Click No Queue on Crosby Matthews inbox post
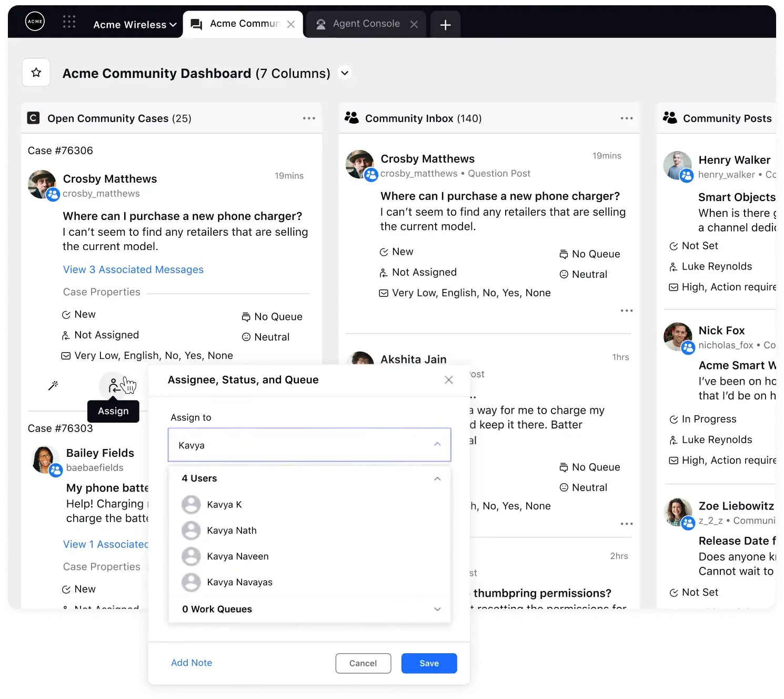784x699 pixels. pyautogui.click(x=590, y=254)
